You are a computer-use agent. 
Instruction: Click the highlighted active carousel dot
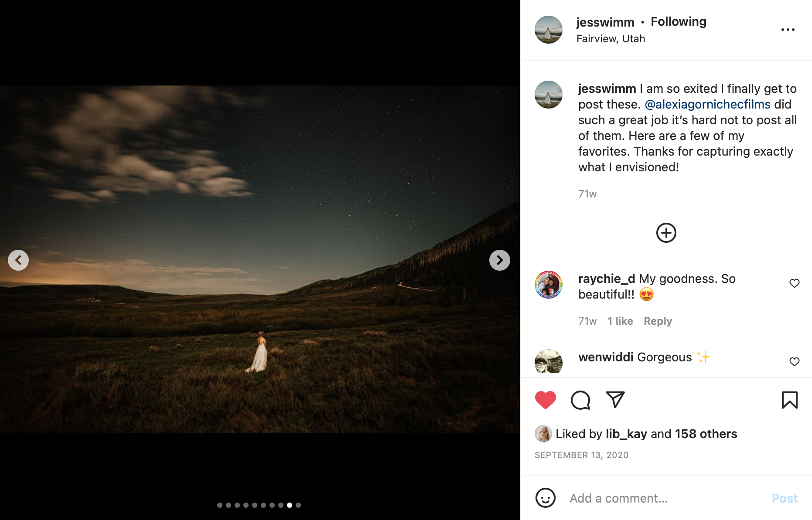290,505
